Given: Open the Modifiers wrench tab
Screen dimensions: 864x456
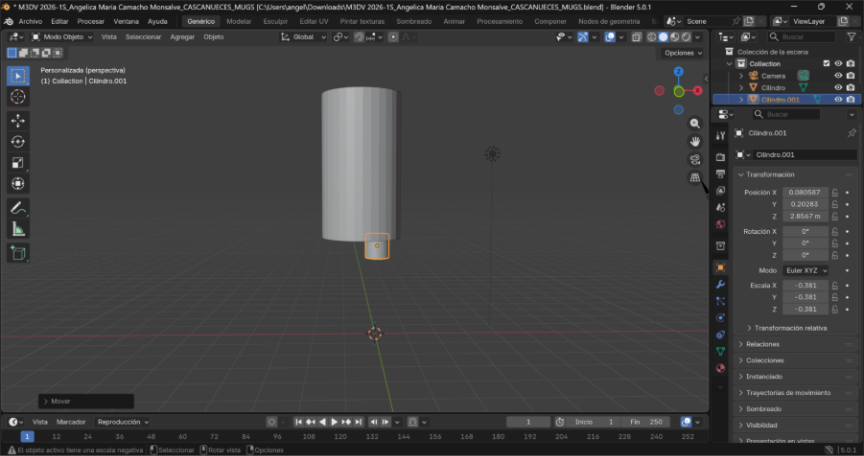Looking at the screenshot, I should [720, 285].
